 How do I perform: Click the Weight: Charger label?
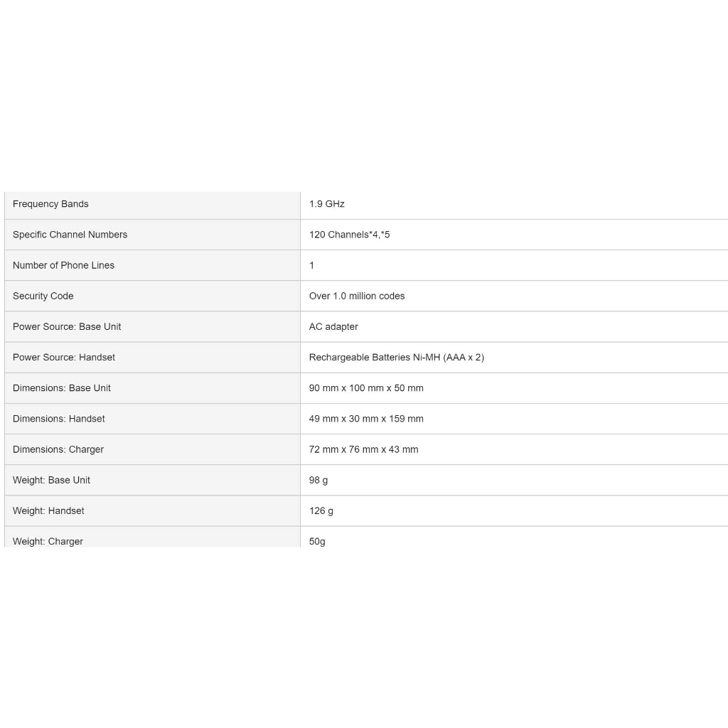[x=48, y=540]
